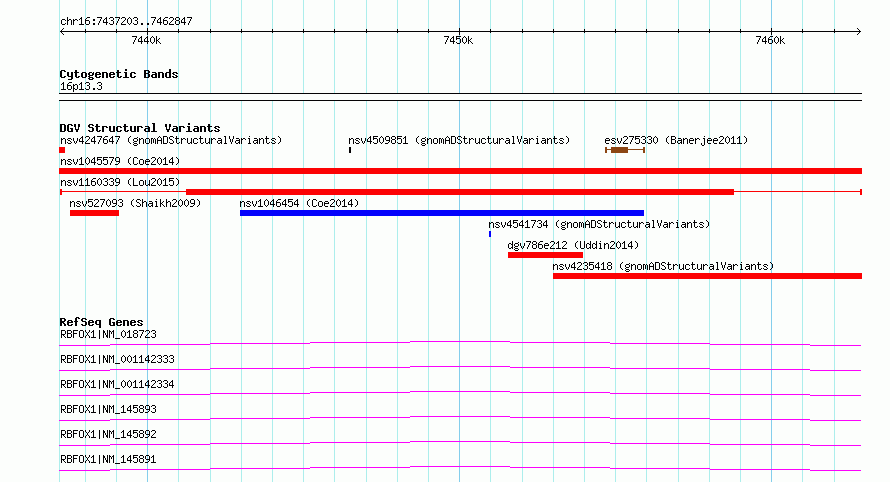The height and width of the screenshot is (482, 890).
Task: Open the RBFOX1|NM_001142334 transcript label
Action: click(117, 384)
